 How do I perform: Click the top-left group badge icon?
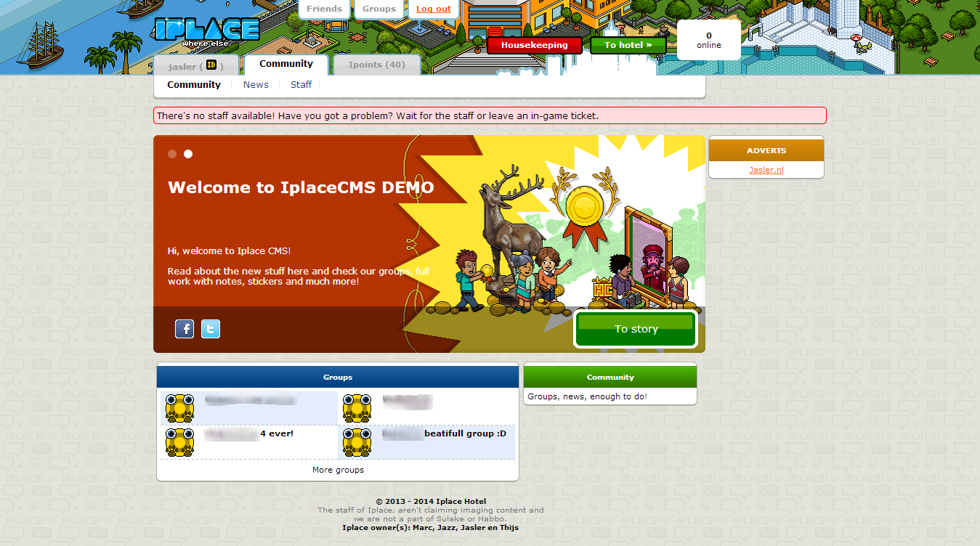pos(179,408)
